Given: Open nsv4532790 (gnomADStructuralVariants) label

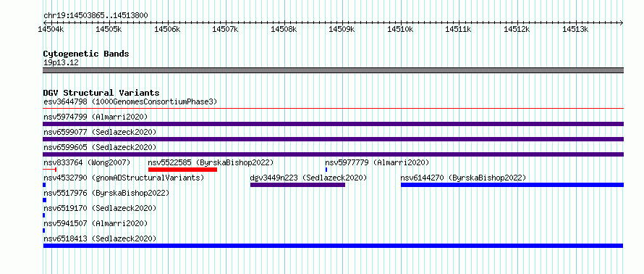Looking at the screenshot, I should [x=124, y=178].
